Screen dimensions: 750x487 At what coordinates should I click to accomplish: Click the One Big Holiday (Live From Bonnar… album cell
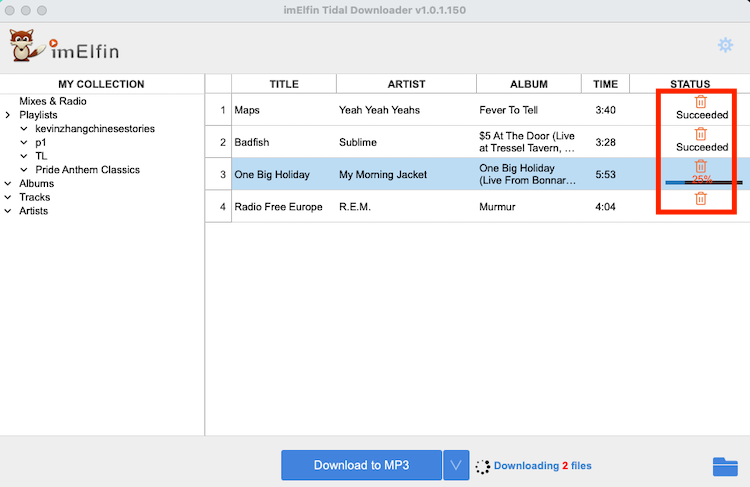tap(529, 174)
